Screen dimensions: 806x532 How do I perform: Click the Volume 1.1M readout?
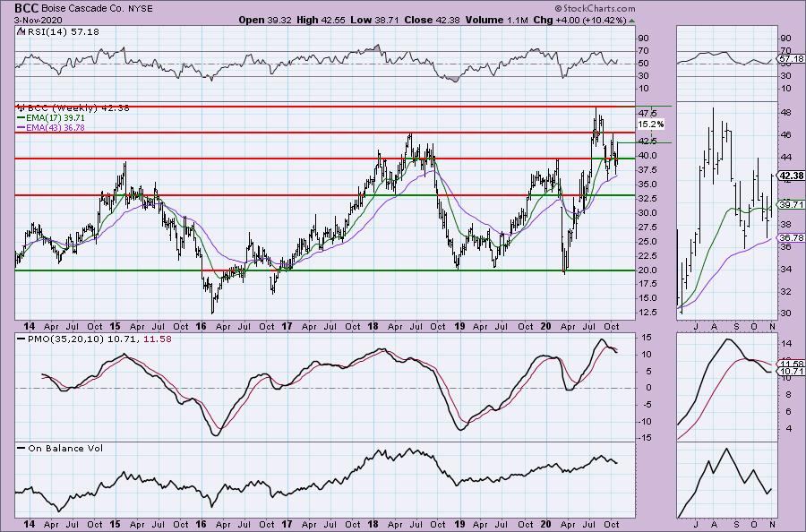click(x=496, y=20)
